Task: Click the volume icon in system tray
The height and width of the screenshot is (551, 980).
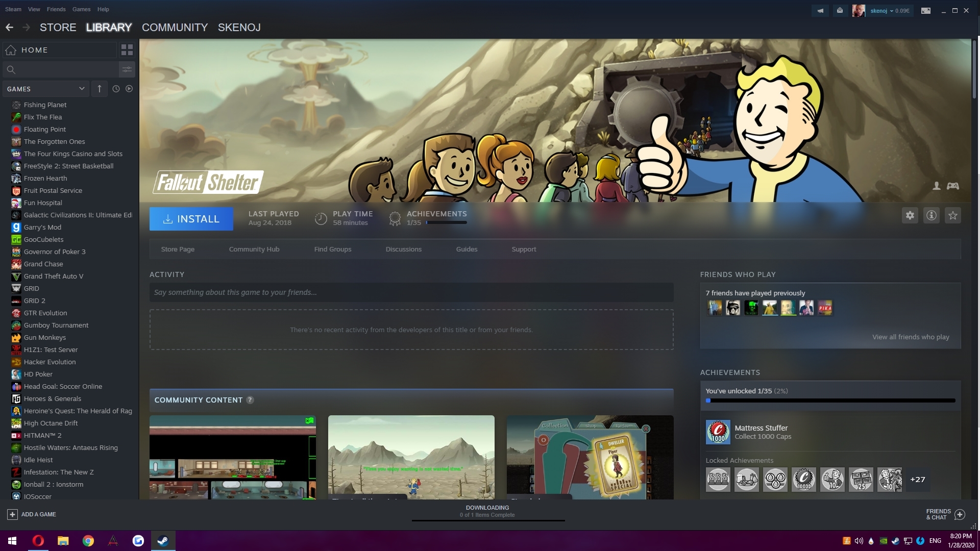Action: [859, 541]
